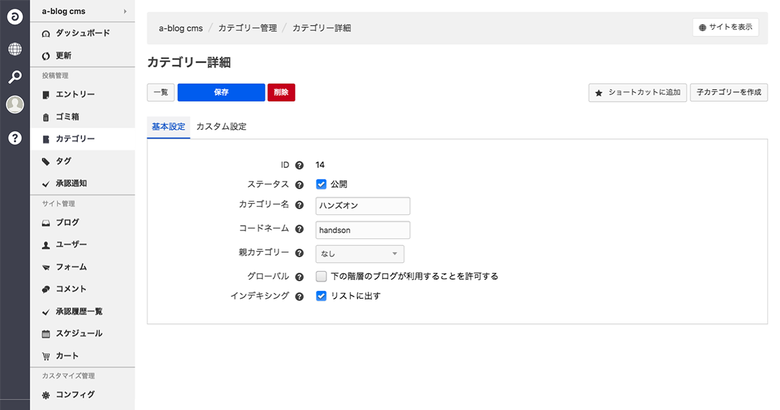
Task: Switch to the 基本設定 tab
Action: click(x=168, y=126)
